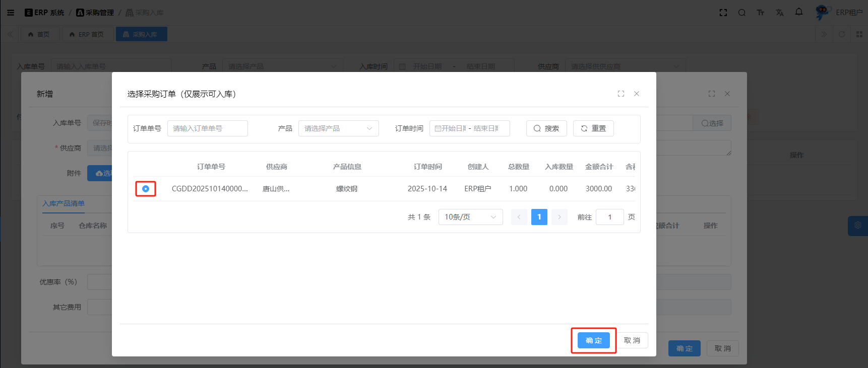Screen dimensions: 868x368
Task: Click the 确定 button in order dialog
Action: click(593, 341)
